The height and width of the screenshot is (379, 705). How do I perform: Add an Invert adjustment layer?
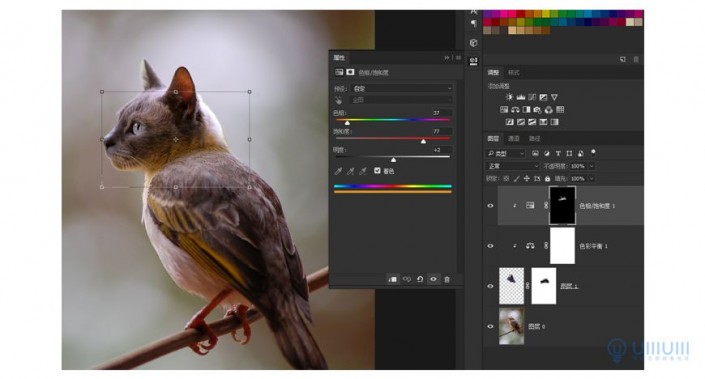(509, 122)
